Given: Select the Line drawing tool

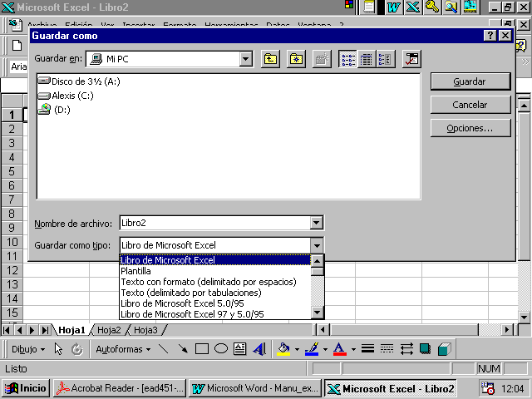Looking at the screenshot, I should tap(164, 349).
